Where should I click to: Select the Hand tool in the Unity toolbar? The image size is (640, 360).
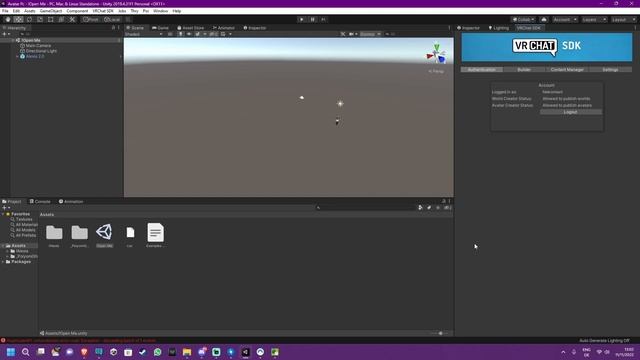click(x=8, y=19)
